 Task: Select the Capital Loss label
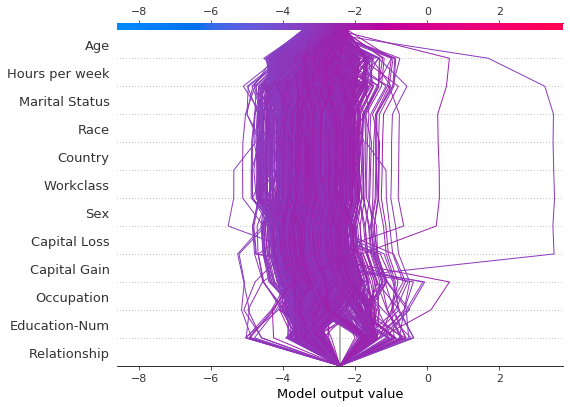pos(70,242)
